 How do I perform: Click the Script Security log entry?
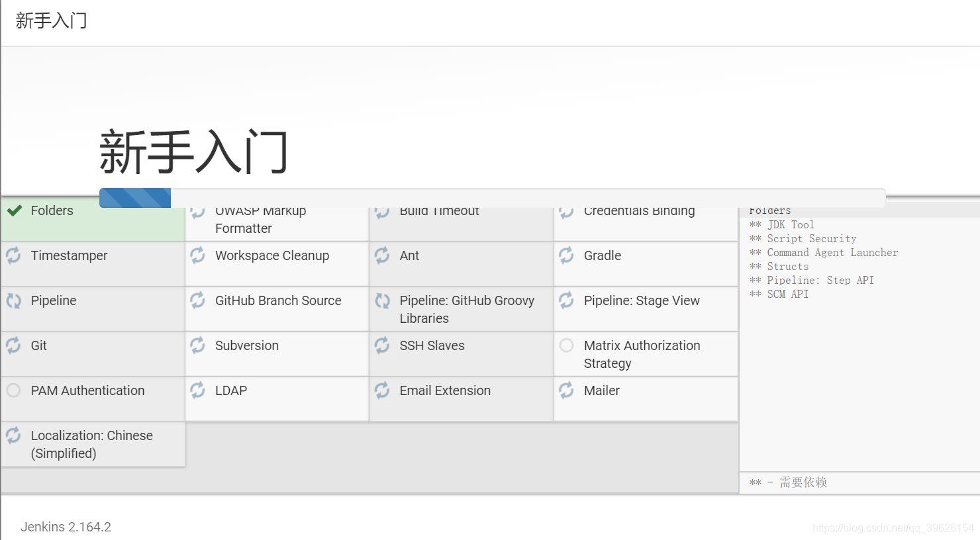pos(803,238)
